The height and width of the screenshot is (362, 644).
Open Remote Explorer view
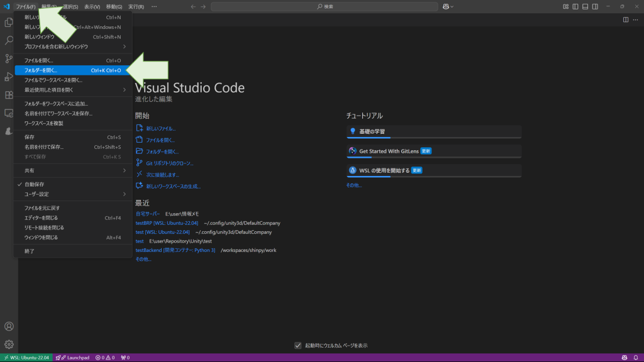[9, 113]
